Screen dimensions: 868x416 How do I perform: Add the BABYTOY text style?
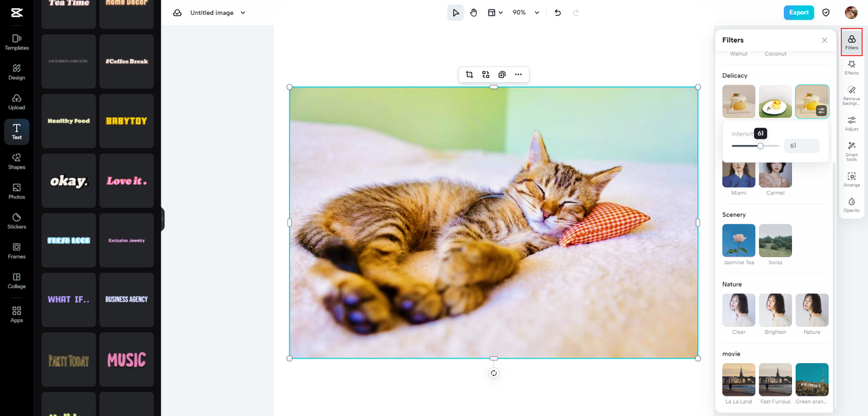click(x=127, y=121)
